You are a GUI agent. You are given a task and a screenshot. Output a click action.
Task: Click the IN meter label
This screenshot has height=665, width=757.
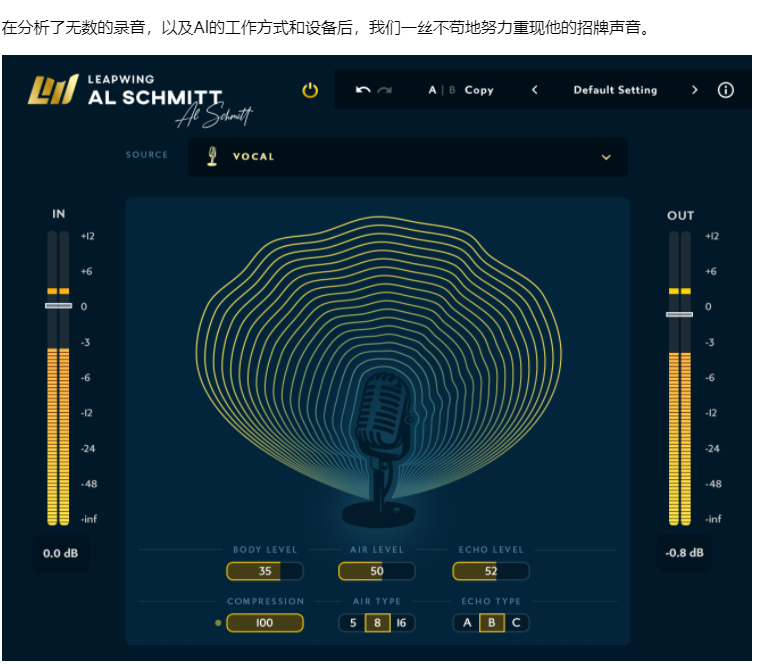(58, 214)
